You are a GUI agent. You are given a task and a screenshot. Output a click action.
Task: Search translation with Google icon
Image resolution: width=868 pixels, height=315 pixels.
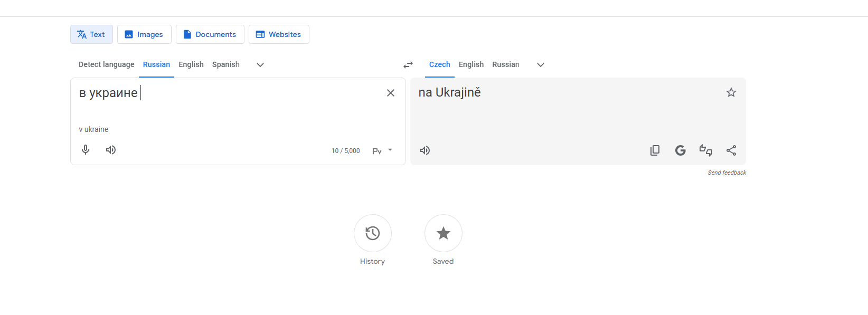point(681,150)
